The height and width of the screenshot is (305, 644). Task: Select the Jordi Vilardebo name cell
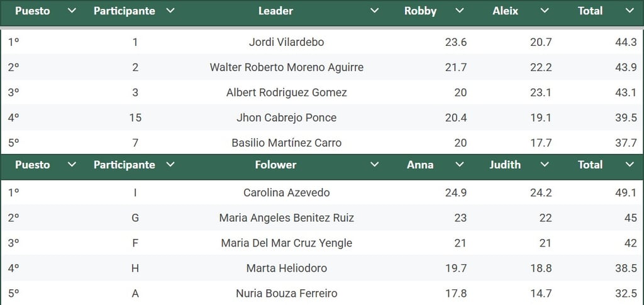click(x=286, y=42)
